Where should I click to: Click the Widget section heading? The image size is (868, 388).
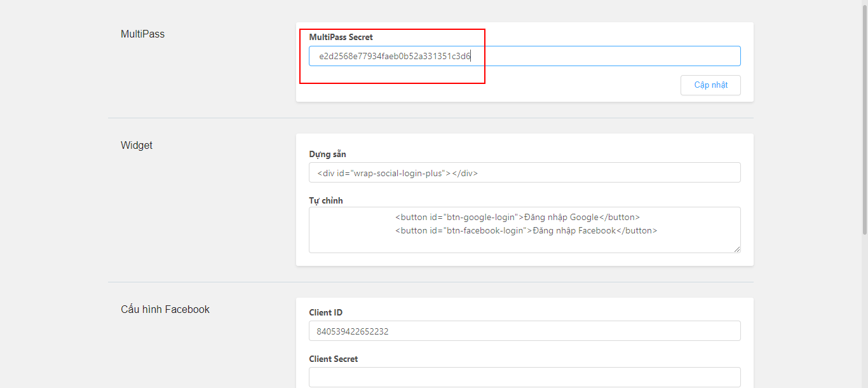137,146
